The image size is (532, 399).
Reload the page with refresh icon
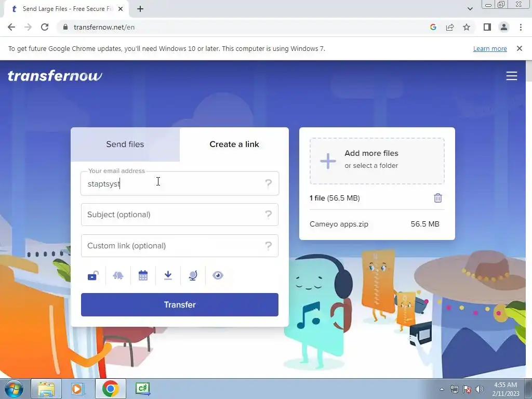pyautogui.click(x=45, y=27)
